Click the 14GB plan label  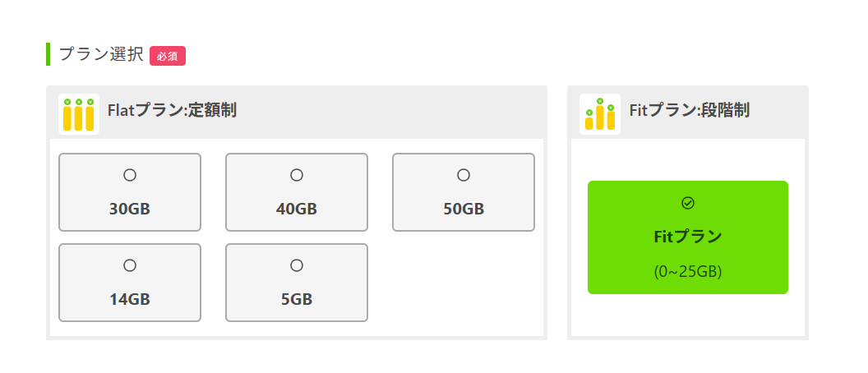(130, 299)
